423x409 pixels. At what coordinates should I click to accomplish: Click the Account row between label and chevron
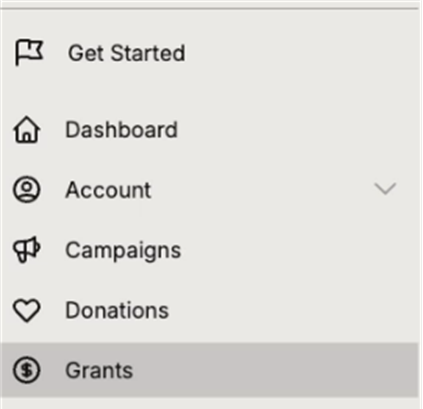pos(263,190)
